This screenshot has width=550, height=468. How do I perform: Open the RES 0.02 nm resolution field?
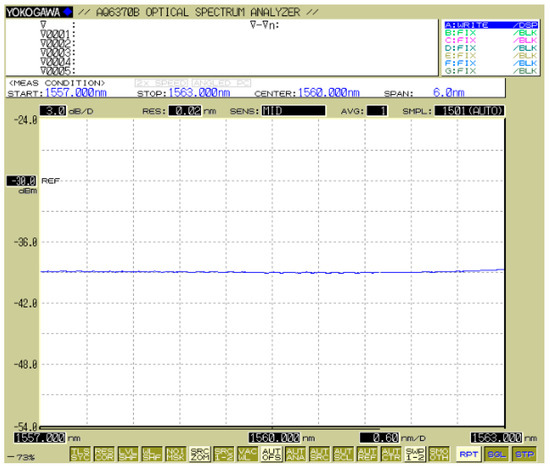coord(185,111)
